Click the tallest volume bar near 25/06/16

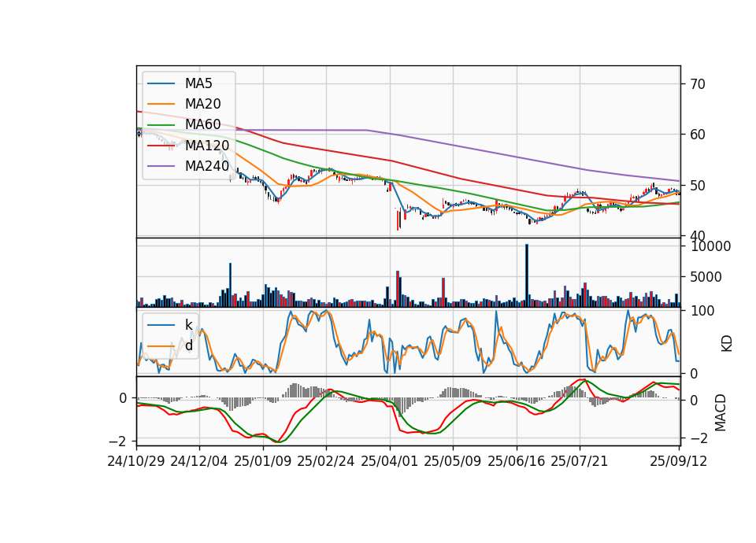click(x=527, y=275)
